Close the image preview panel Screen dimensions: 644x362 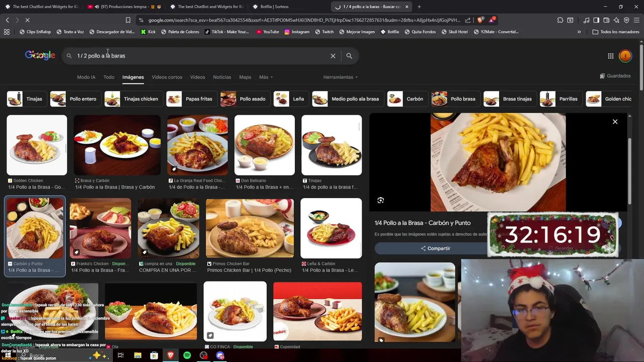(x=615, y=122)
